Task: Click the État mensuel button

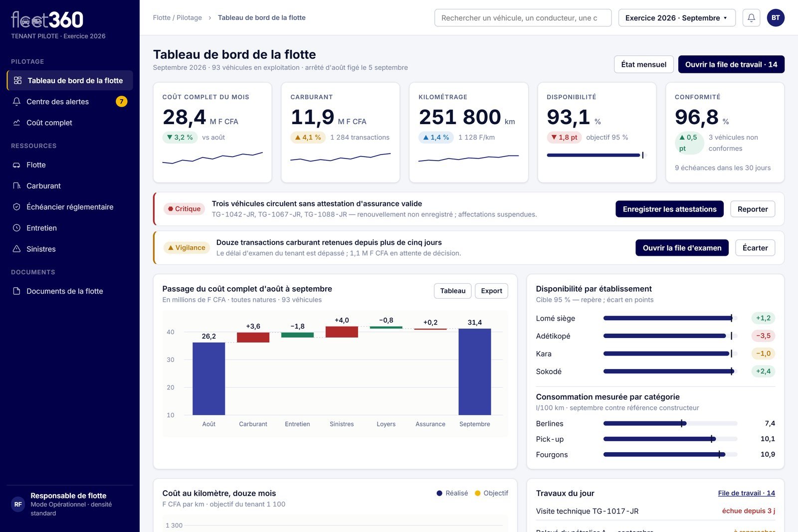Action: coord(643,64)
